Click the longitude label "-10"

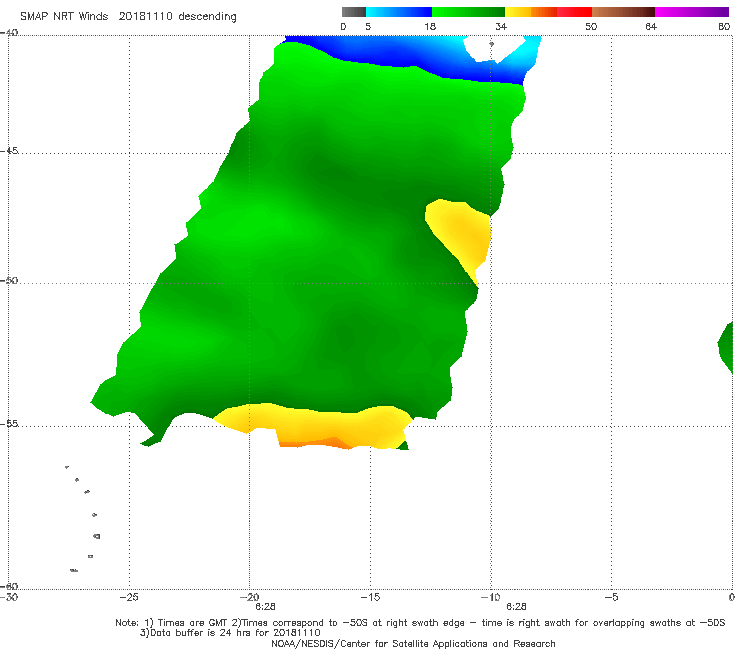[x=491, y=597]
